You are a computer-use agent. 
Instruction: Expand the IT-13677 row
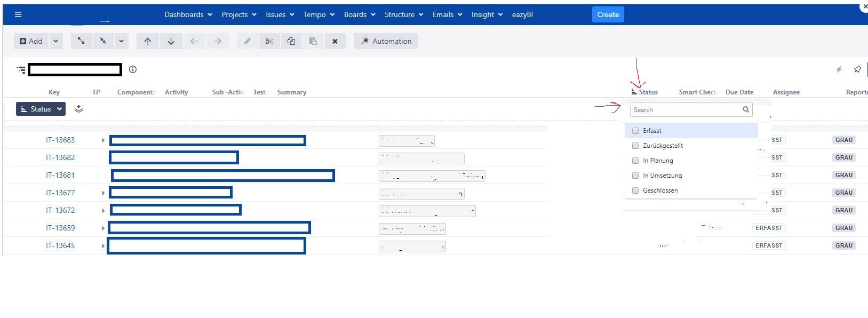[103, 193]
